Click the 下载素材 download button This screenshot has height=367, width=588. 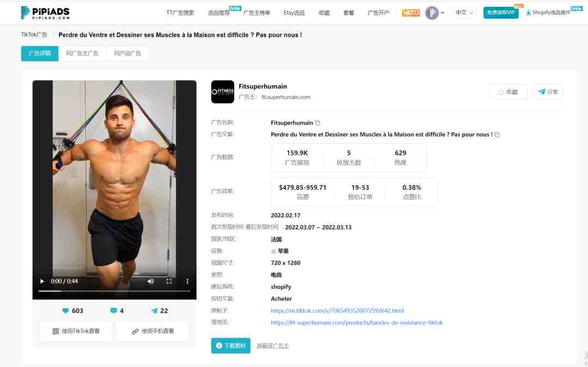[x=231, y=346]
